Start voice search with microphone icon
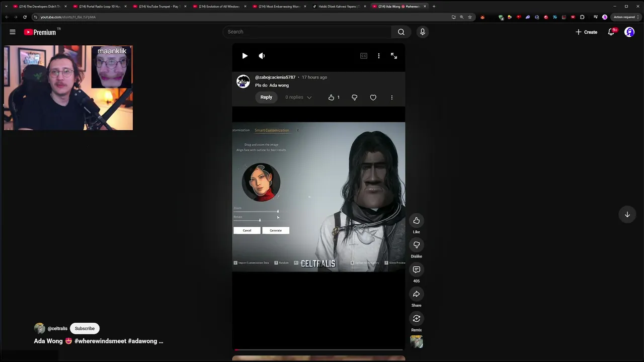 pos(423,32)
